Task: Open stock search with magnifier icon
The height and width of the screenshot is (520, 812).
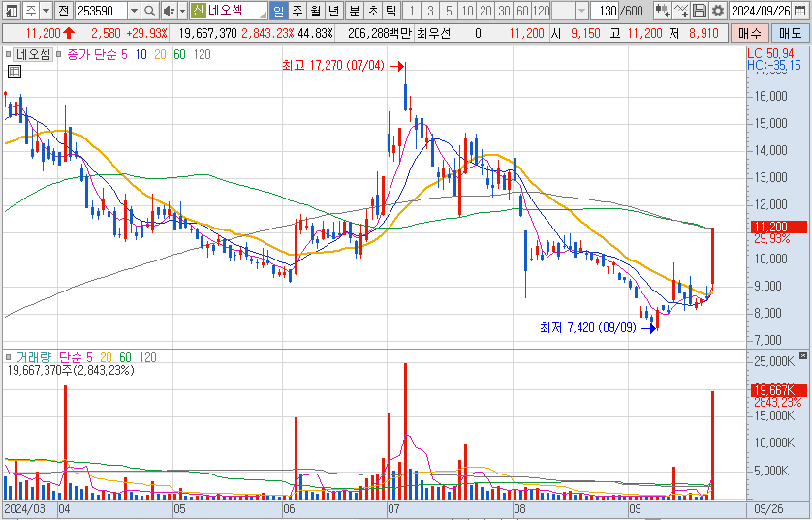Action: 149,11
